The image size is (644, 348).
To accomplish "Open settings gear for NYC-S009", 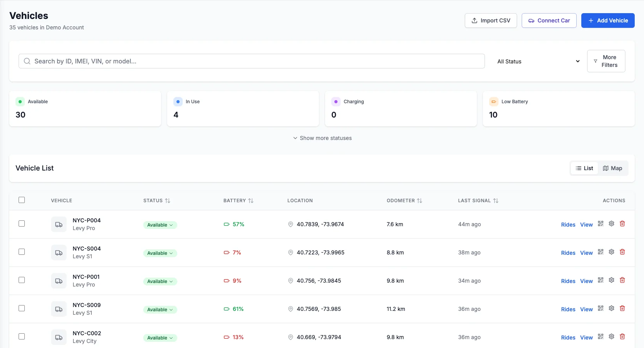I will (x=611, y=308).
